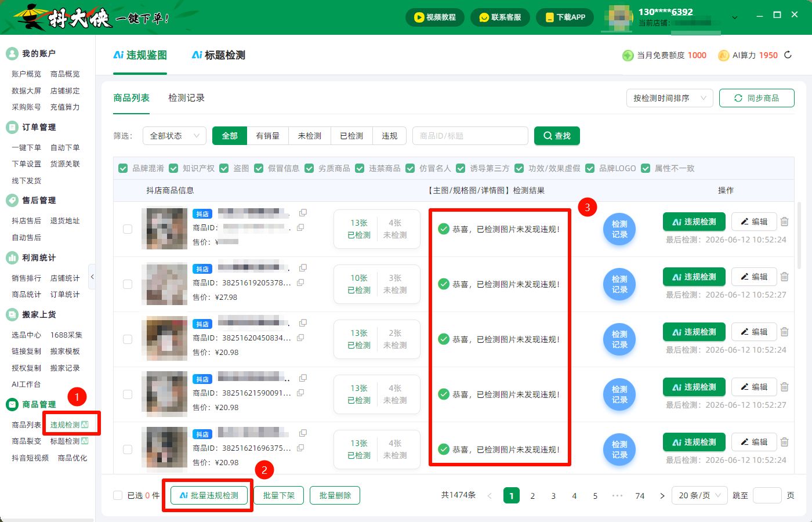Switch to the 标题检测 tab

[x=219, y=55]
